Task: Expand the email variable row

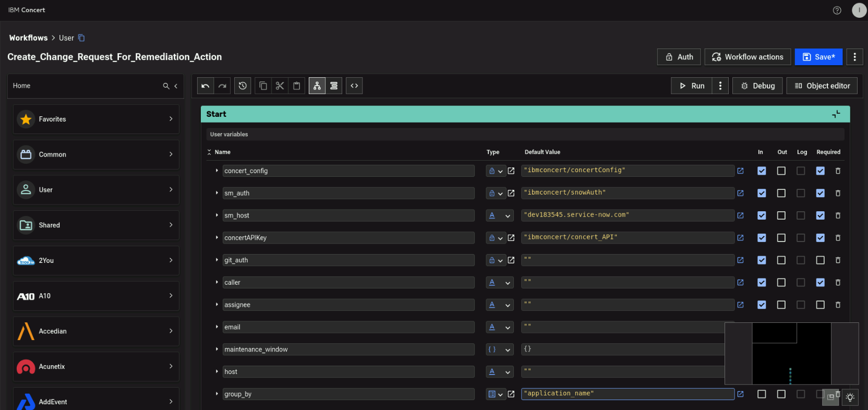Action: coord(217,327)
